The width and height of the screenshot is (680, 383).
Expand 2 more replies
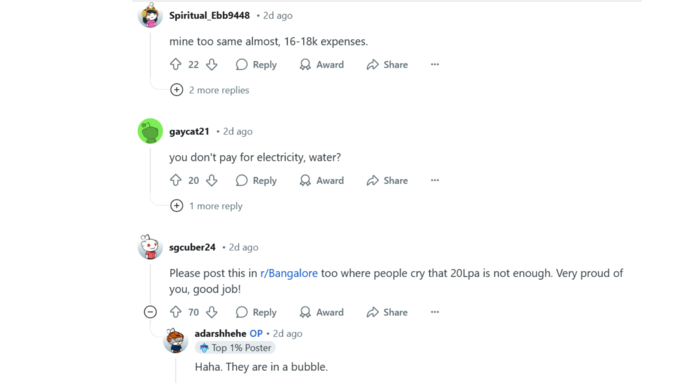210,90
